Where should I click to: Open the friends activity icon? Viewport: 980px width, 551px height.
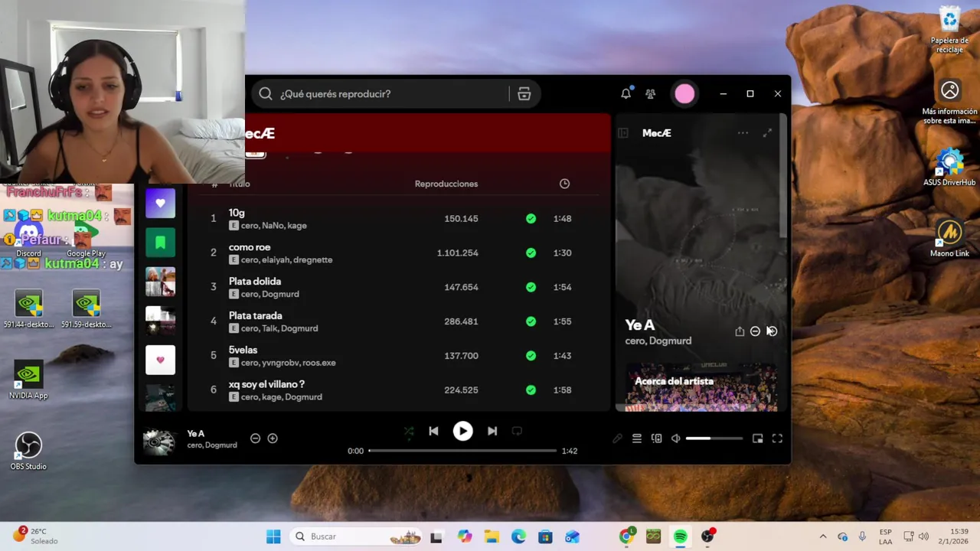click(x=650, y=93)
